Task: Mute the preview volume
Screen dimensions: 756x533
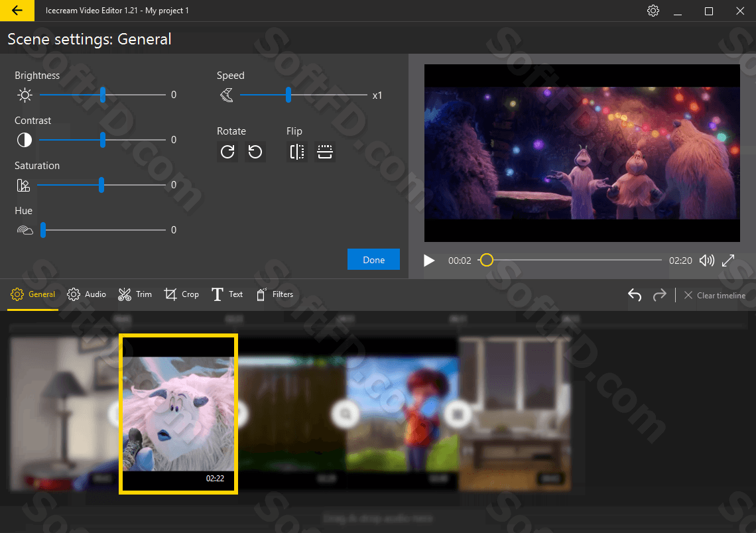Action: (x=707, y=261)
